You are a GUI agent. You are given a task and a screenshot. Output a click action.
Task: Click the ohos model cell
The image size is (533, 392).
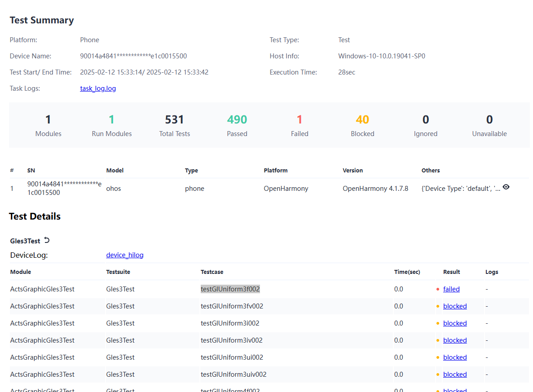[x=114, y=188]
